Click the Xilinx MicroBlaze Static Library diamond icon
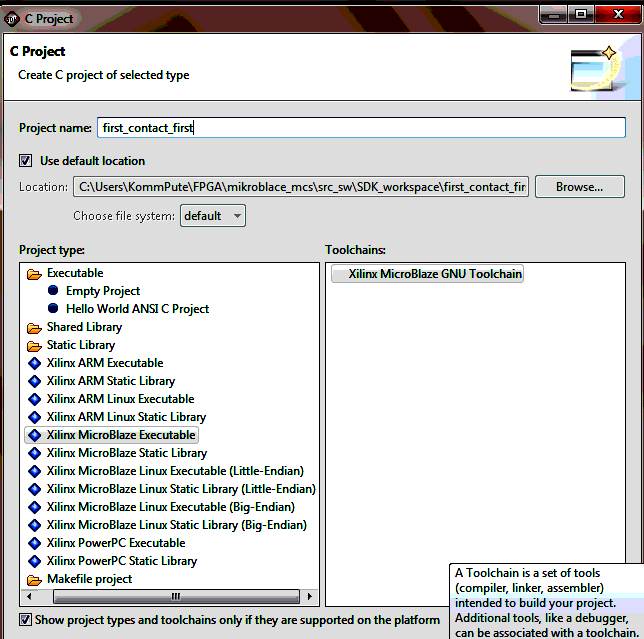 pos(34,453)
